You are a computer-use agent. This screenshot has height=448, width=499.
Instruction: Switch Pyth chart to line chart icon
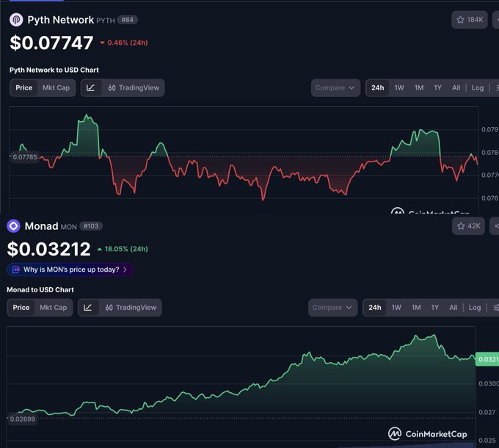pos(91,88)
